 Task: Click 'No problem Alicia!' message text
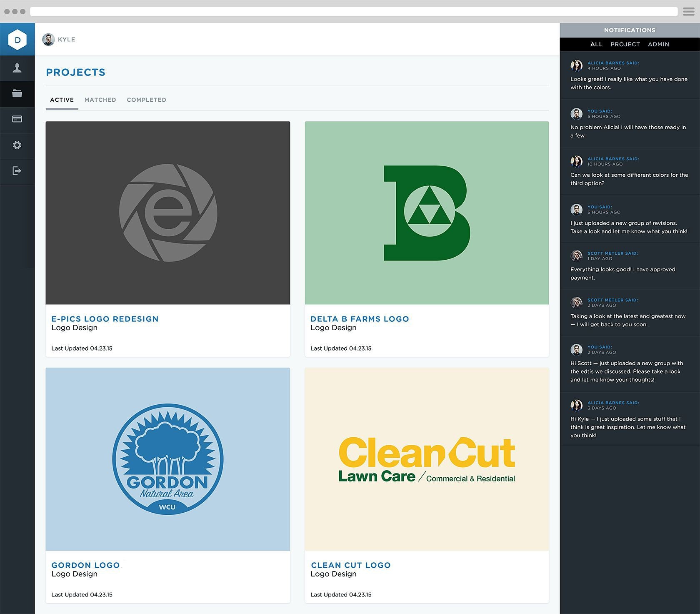coord(628,131)
